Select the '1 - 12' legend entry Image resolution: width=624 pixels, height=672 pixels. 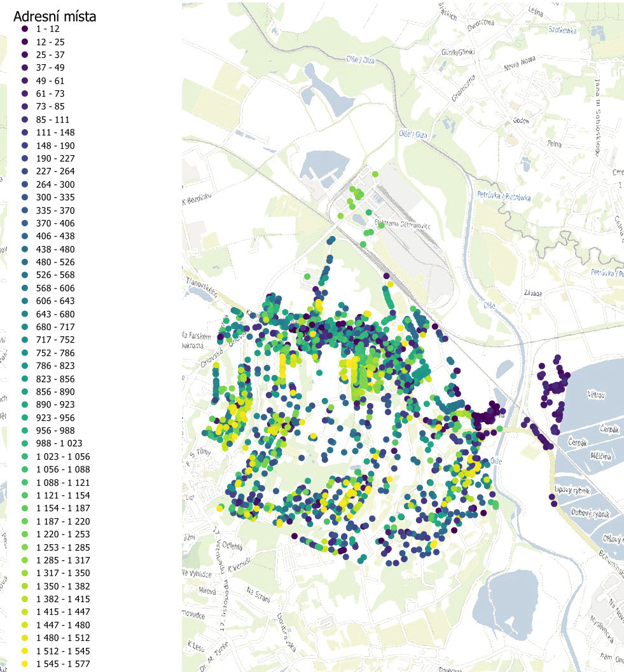(x=41, y=29)
